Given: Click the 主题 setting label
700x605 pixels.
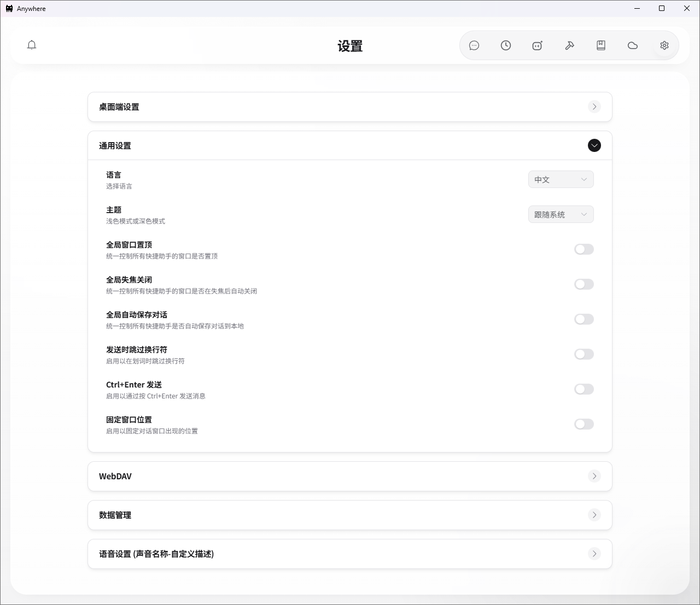Looking at the screenshot, I should (114, 210).
